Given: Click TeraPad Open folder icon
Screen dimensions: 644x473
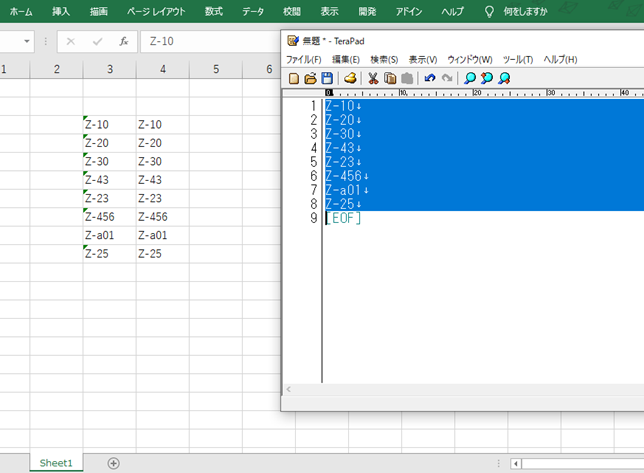Looking at the screenshot, I should click(310, 78).
